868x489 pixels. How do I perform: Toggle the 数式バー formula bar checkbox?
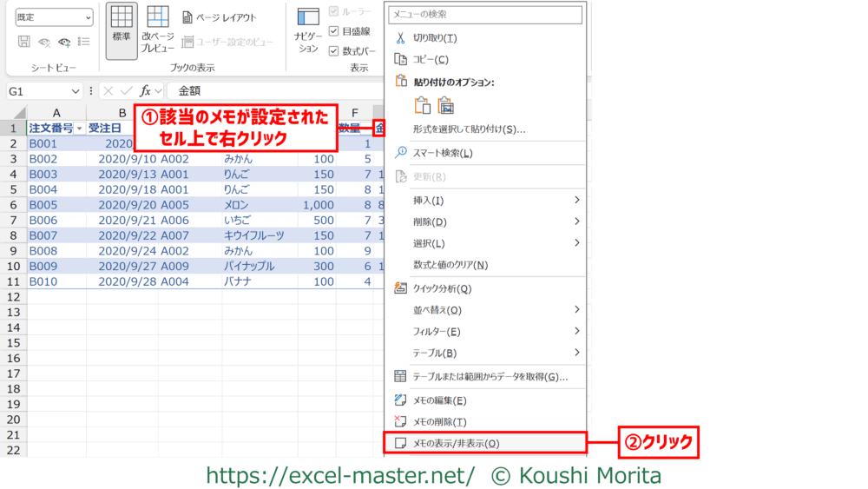[x=335, y=51]
